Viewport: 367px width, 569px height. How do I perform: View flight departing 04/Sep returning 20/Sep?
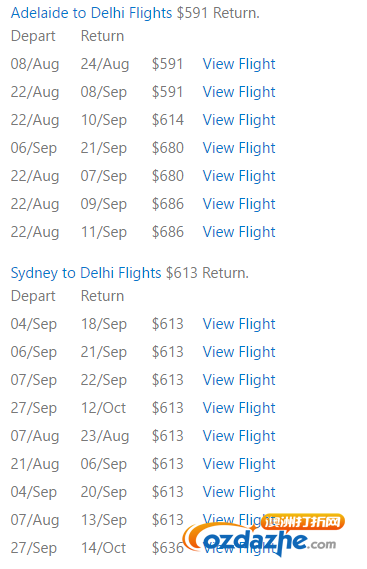239,492
